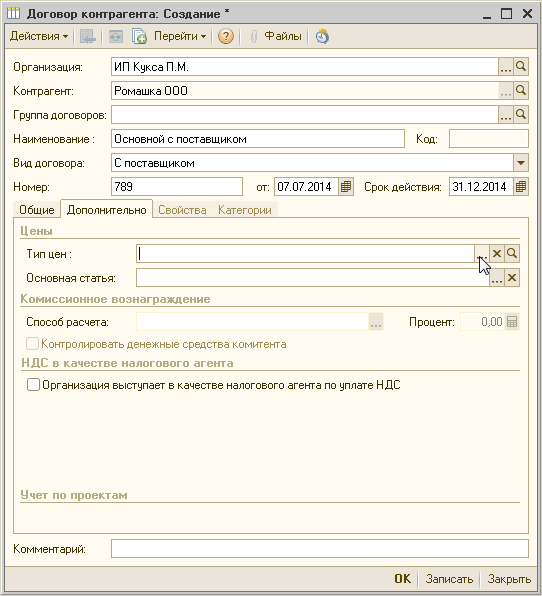Open the search magnifier for Контрагент field
The image size is (542, 596).
coord(521,91)
